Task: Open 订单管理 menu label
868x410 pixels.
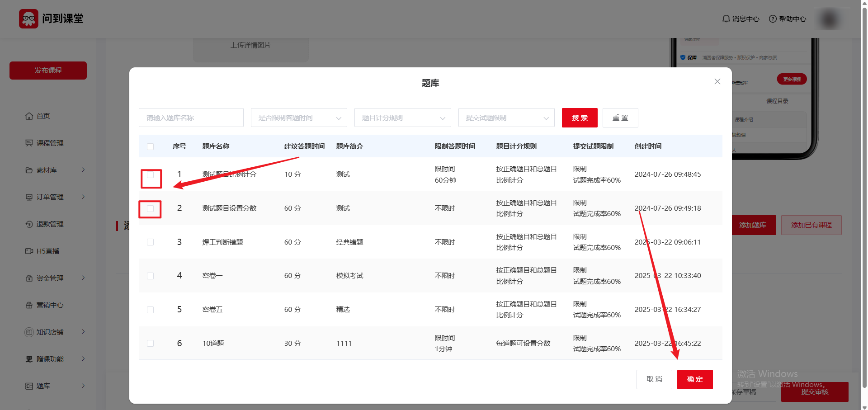Action: [x=50, y=197]
